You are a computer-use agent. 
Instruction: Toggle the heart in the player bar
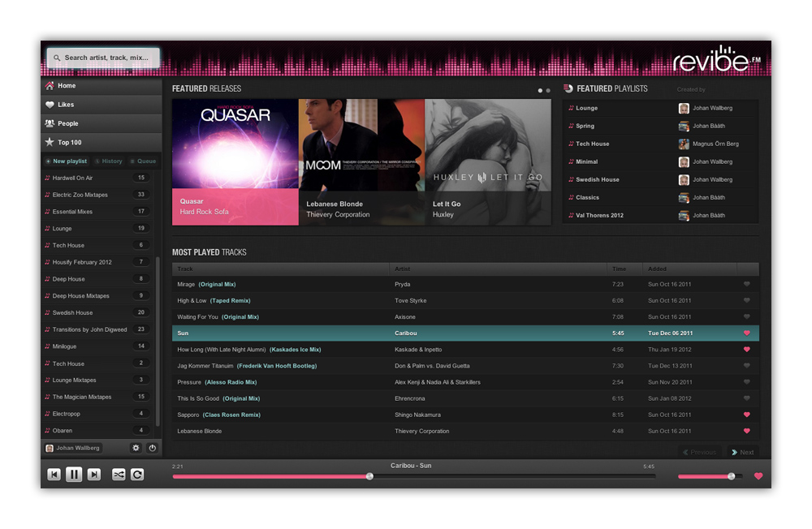[758, 476]
